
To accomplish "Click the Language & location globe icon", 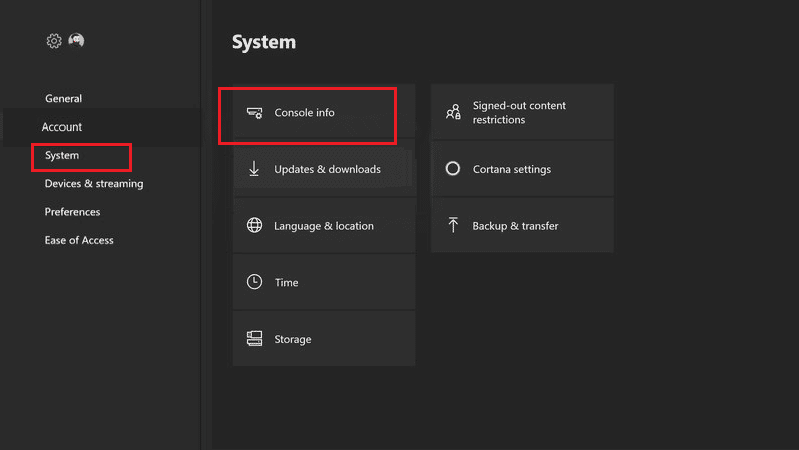I will 254,226.
